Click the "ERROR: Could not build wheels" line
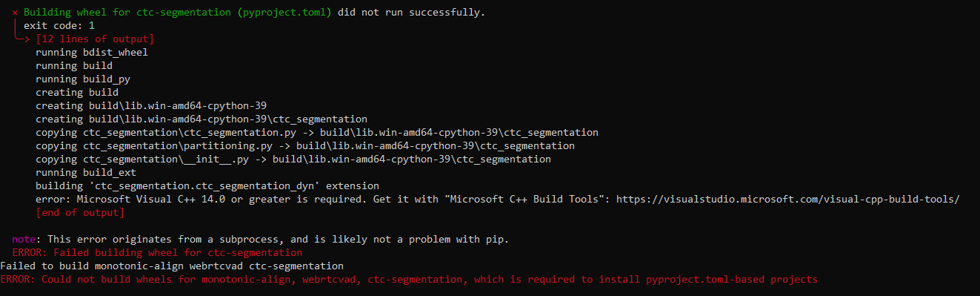This screenshot has height=296, width=980. click(x=409, y=280)
